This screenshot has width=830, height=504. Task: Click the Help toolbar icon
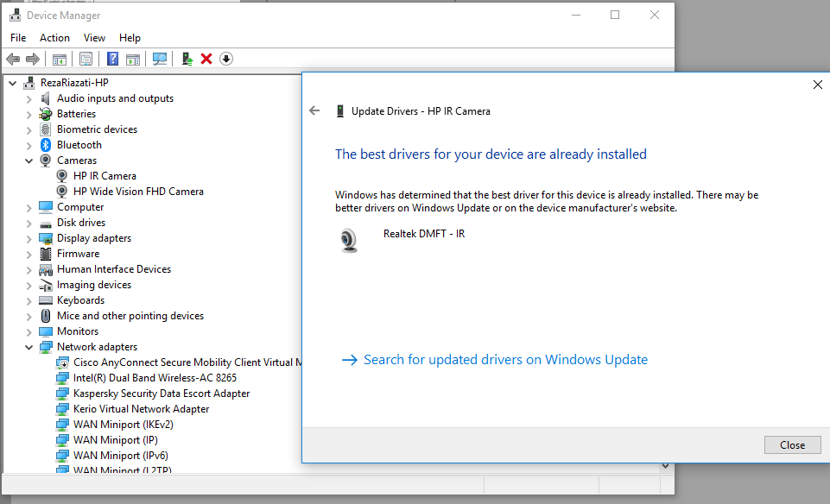[112, 59]
